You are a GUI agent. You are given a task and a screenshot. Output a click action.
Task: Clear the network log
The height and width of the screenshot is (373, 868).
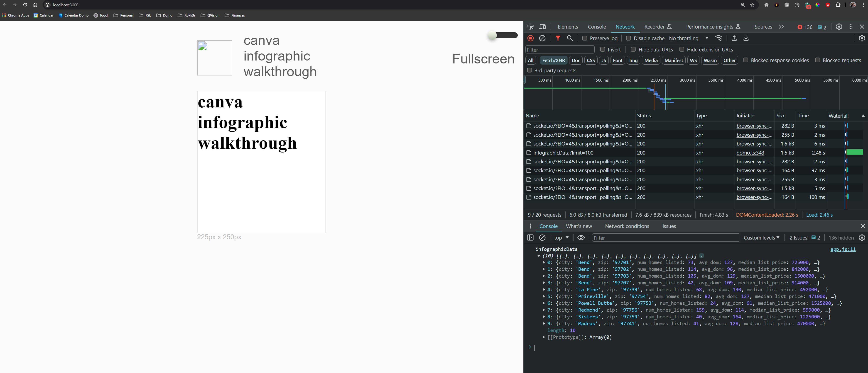(x=542, y=38)
